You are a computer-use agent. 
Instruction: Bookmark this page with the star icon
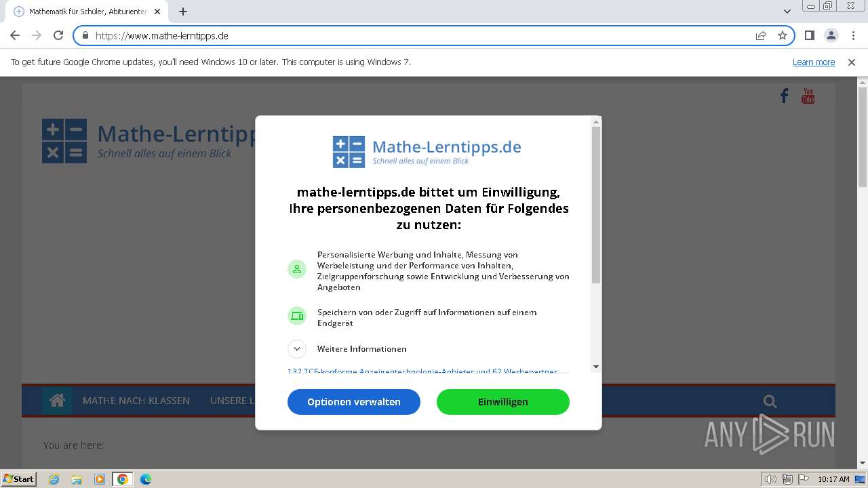783,36
